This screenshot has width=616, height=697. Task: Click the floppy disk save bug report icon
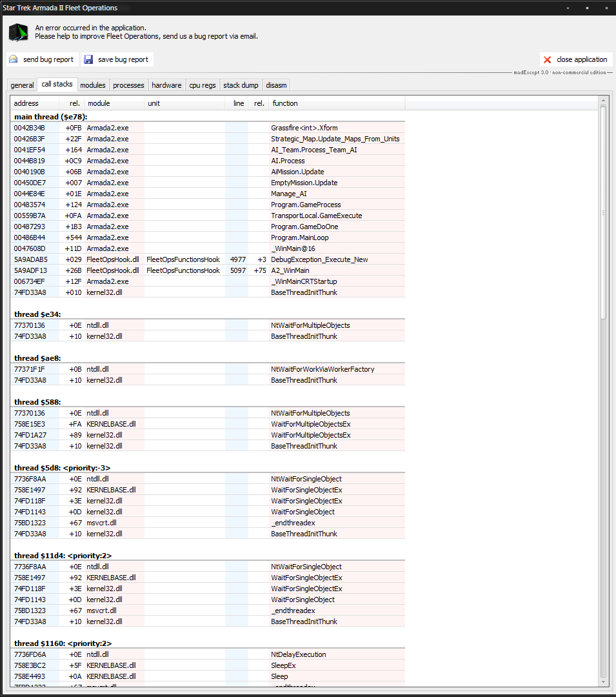[x=88, y=59]
